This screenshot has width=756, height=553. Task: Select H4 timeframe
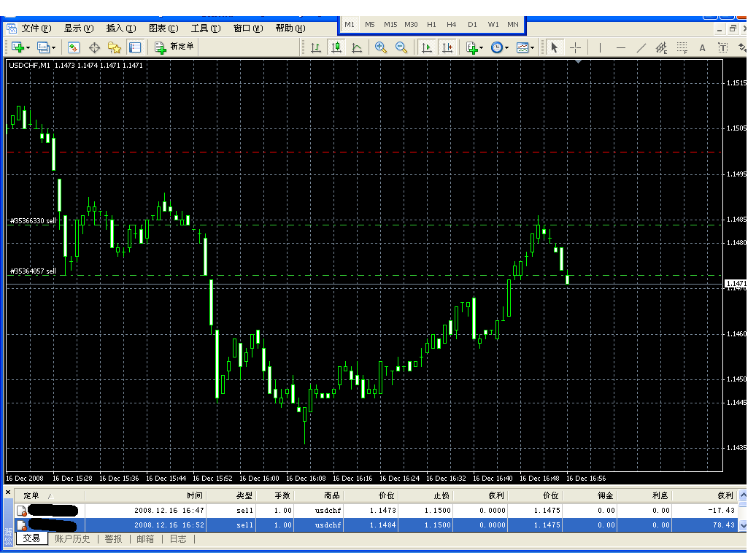pos(451,24)
